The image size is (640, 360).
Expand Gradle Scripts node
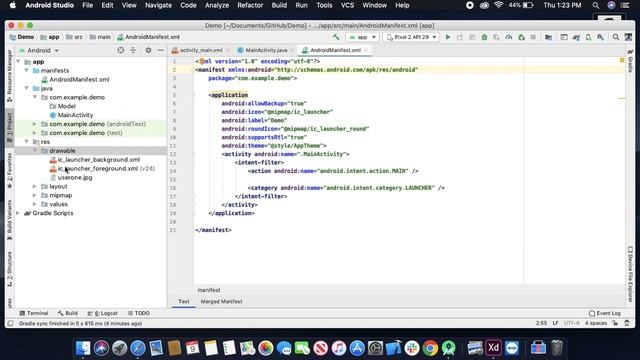[18, 213]
